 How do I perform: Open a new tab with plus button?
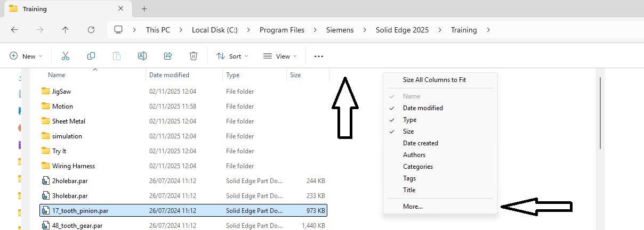pos(144,9)
